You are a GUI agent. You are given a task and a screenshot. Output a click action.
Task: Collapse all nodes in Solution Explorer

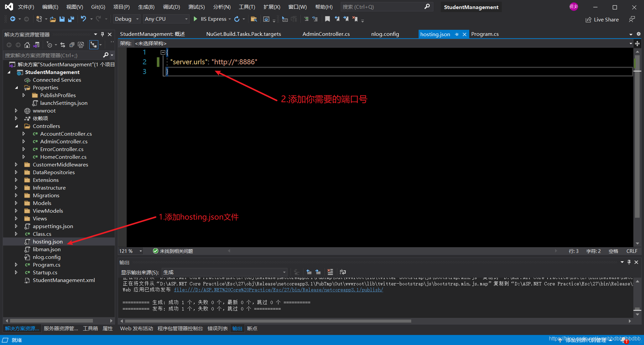pyautogui.click(x=72, y=45)
